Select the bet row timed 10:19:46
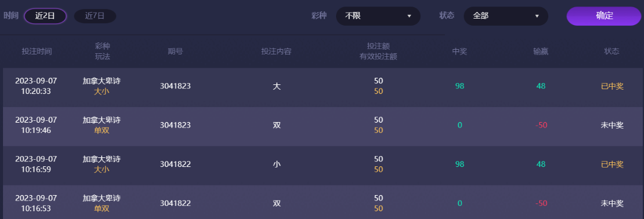The width and height of the screenshot is (644, 219). pos(323,126)
